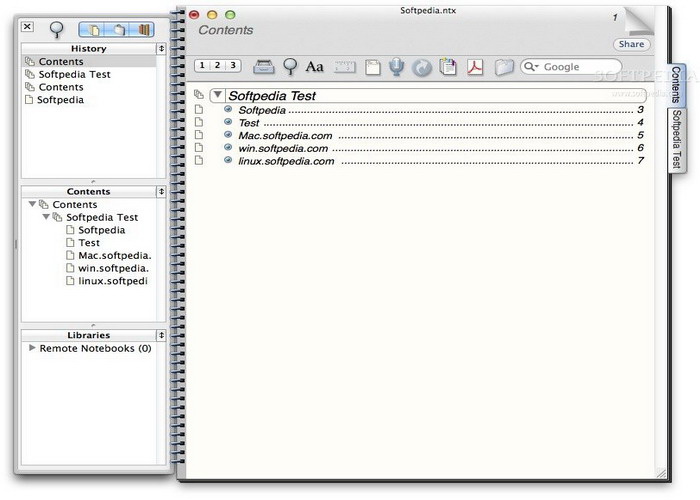Click blue bullet beside Softpedia entry
Image resolution: width=700 pixels, height=500 pixels.
(x=228, y=109)
